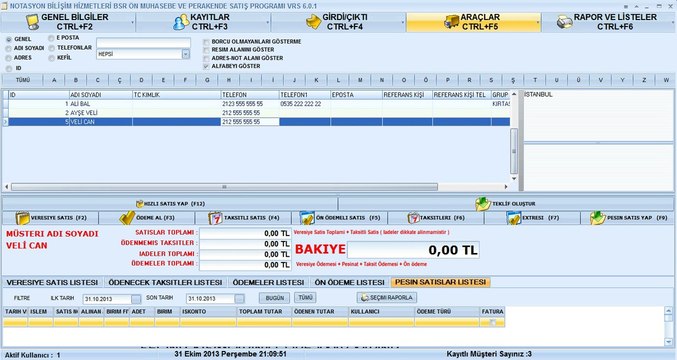Click the customer search input field
The width and height of the screenshot is (677, 360).
143,43
